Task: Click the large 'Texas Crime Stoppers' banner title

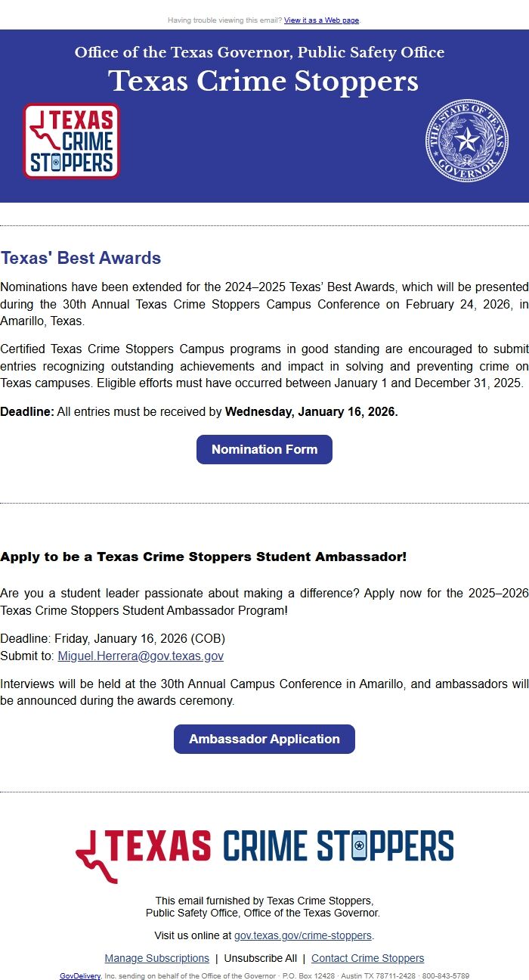Action: (263, 82)
